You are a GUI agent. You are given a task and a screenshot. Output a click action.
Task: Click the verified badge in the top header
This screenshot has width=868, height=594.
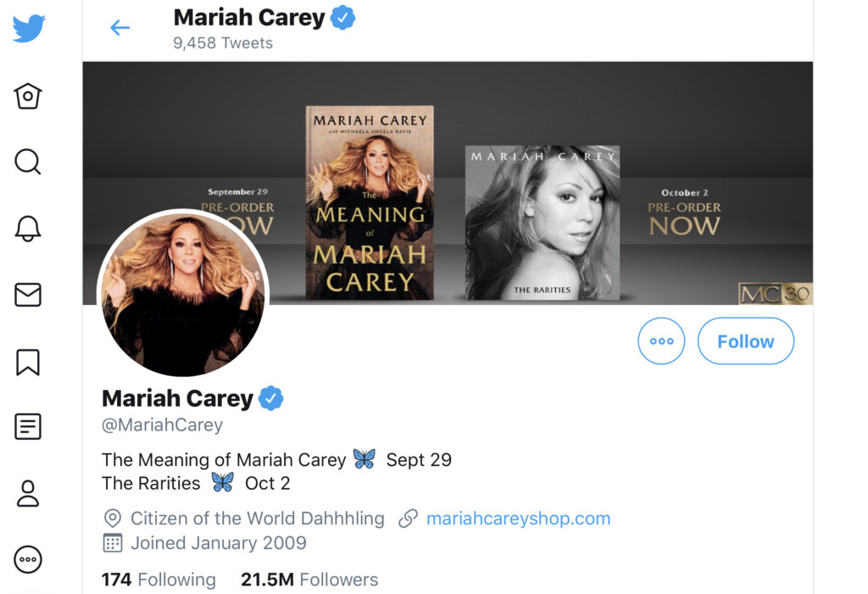point(342,18)
